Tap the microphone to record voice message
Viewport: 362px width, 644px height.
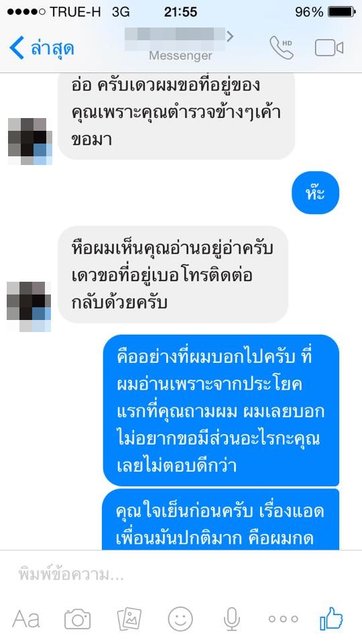pyautogui.click(x=231, y=619)
